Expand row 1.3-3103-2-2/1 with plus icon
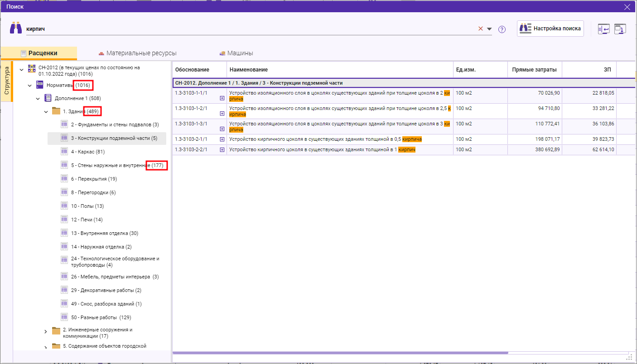This screenshot has width=637, height=364. point(222,150)
